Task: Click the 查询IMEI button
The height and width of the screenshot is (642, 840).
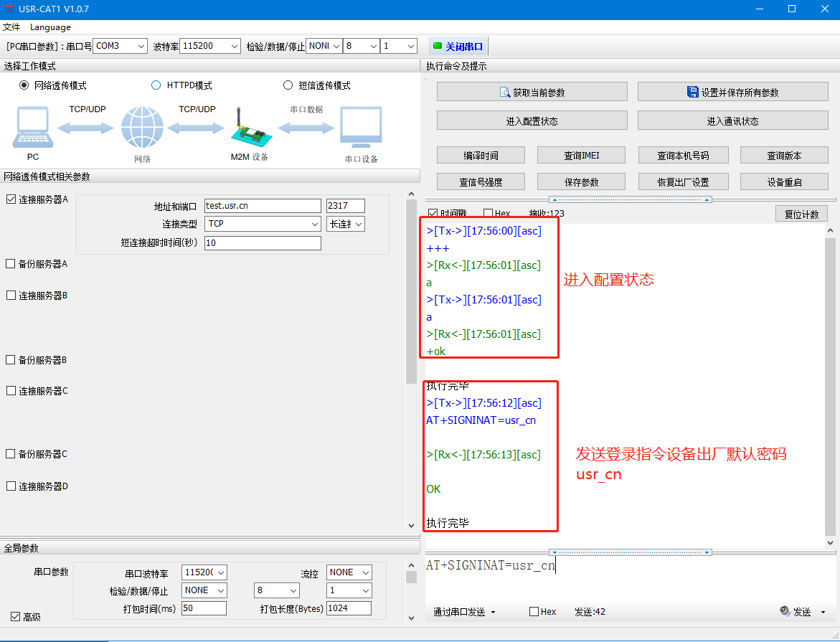Action: click(x=581, y=155)
